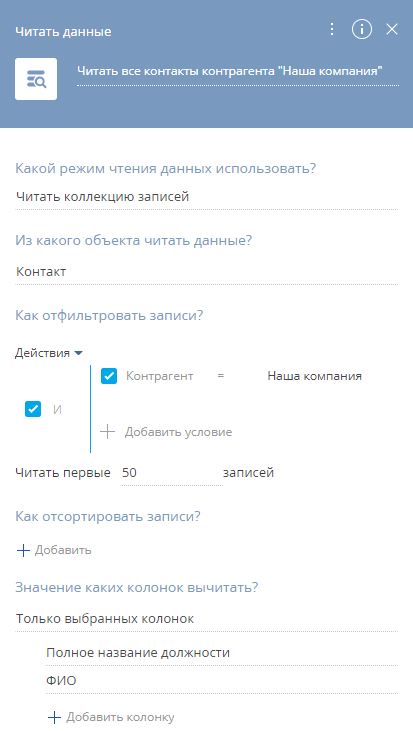Click the Добавить условие link

click(x=178, y=432)
